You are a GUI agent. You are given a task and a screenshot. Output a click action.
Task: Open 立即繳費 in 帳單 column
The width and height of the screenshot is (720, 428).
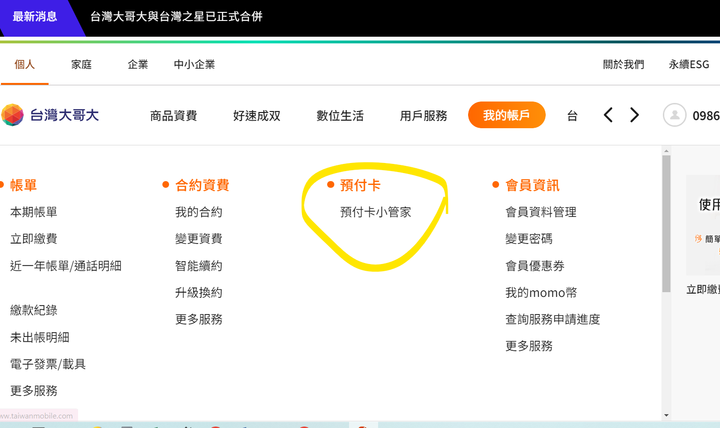[34, 239]
